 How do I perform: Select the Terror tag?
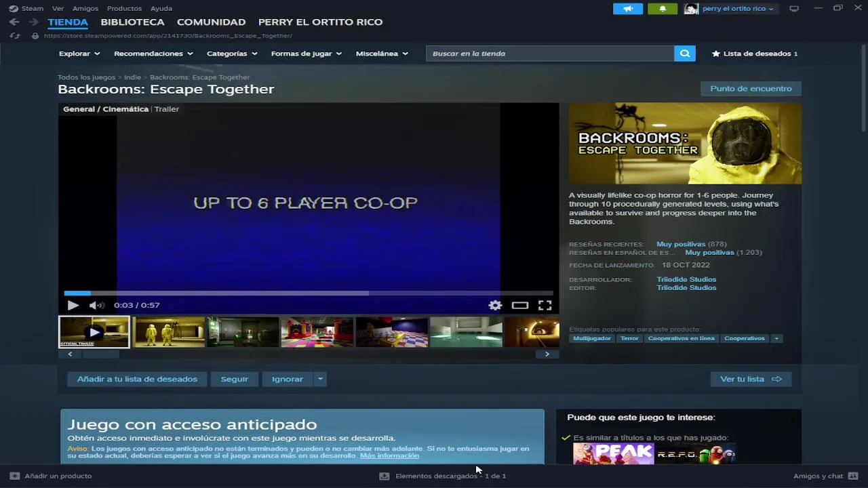tap(629, 338)
